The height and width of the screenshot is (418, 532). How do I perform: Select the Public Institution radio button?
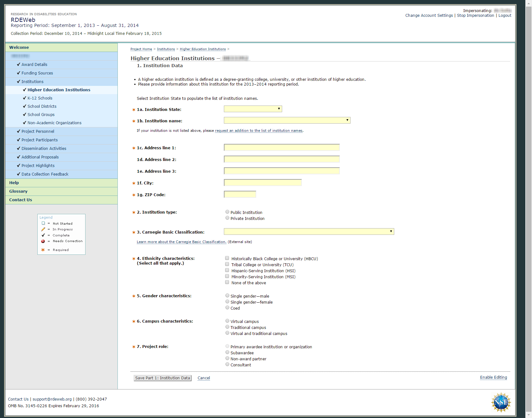click(227, 212)
